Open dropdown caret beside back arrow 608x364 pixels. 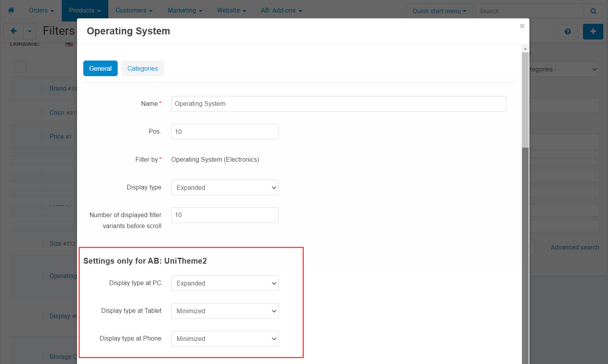(30, 31)
